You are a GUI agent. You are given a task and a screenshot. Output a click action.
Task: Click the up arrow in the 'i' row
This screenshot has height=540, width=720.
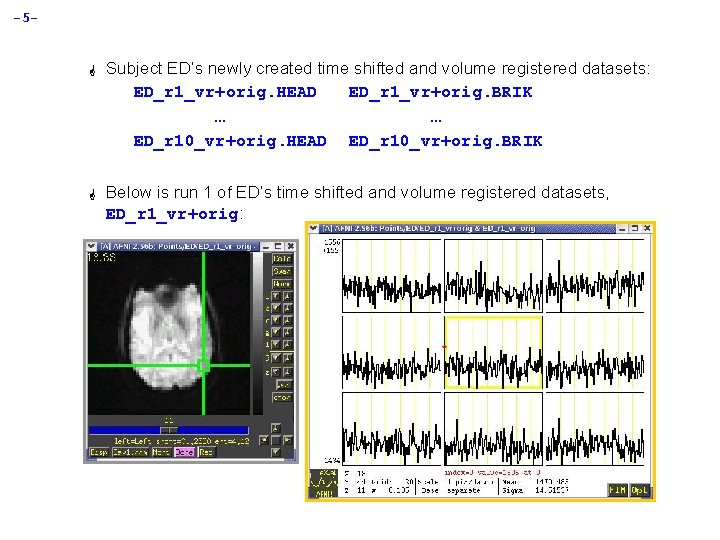pyautogui.click(x=288, y=344)
